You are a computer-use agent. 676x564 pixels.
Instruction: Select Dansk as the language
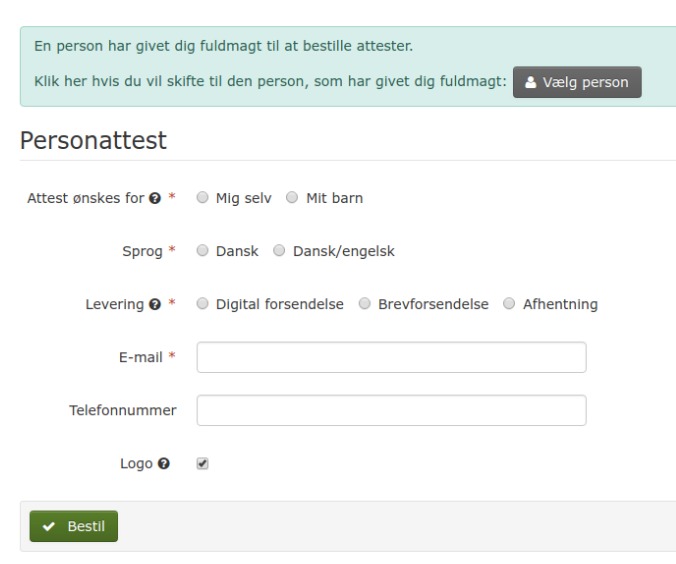(202, 251)
